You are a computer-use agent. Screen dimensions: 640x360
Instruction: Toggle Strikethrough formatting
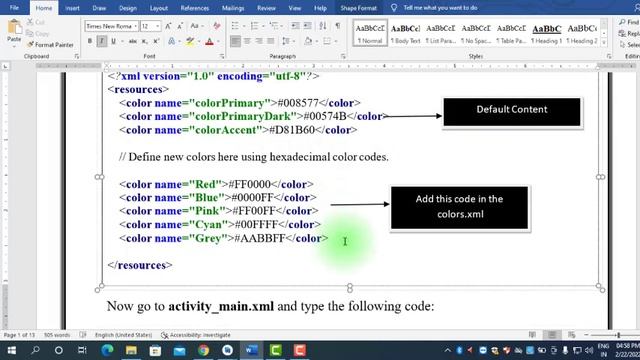coord(133,41)
